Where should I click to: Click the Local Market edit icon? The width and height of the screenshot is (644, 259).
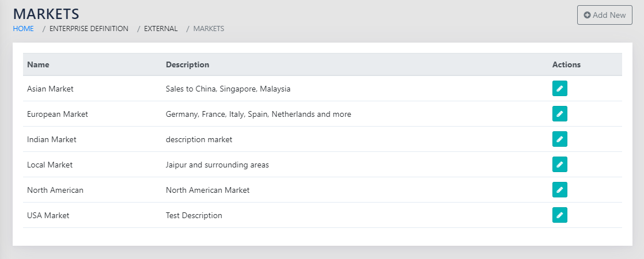click(x=559, y=165)
